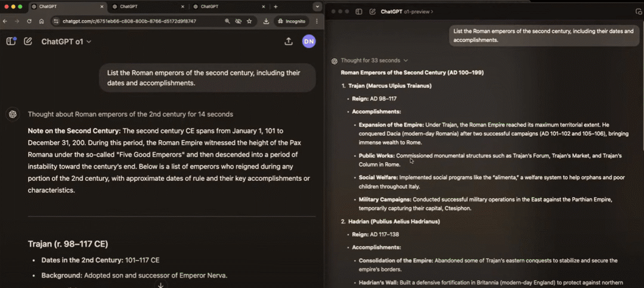Expand 'Thought about Roman emperors' reasoning summary
The width and height of the screenshot is (644, 288).
point(130,114)
